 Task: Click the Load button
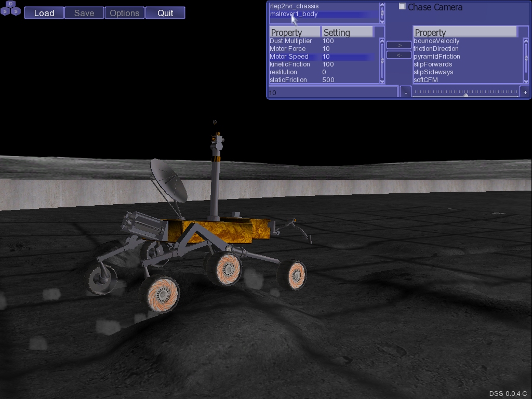click(44, 13)
